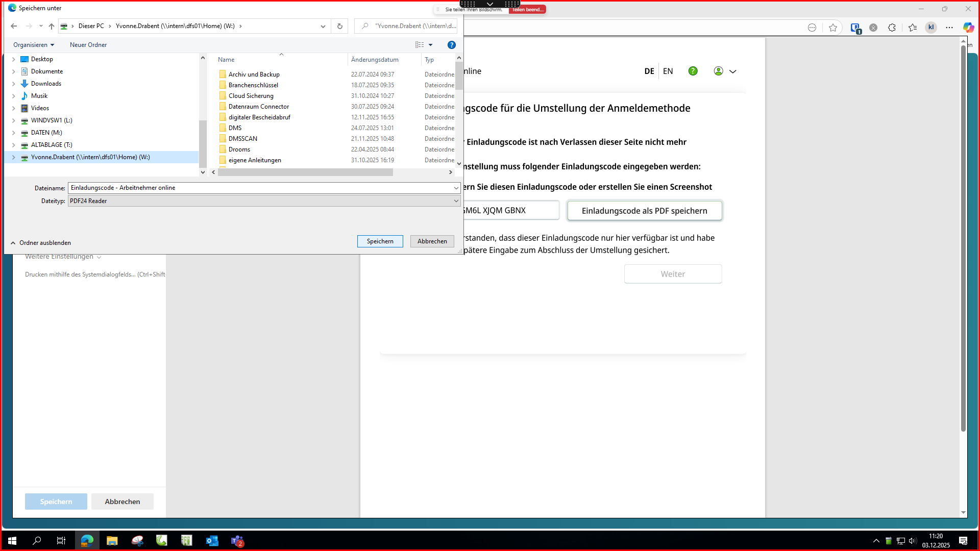Click Speichern in the save dialog

(x=380, y=241)
